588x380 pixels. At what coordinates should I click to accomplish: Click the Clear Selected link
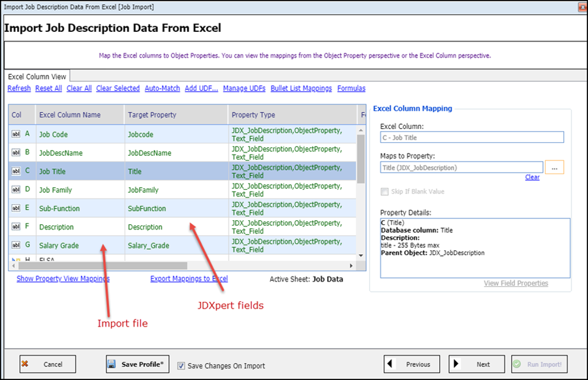tap(117, 89)
